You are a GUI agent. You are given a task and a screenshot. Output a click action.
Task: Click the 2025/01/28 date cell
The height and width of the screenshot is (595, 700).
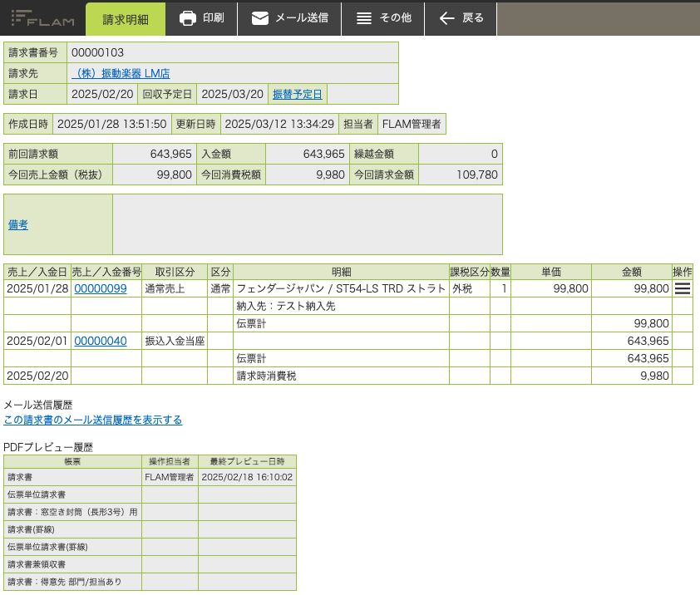click(x=37, y=289)
